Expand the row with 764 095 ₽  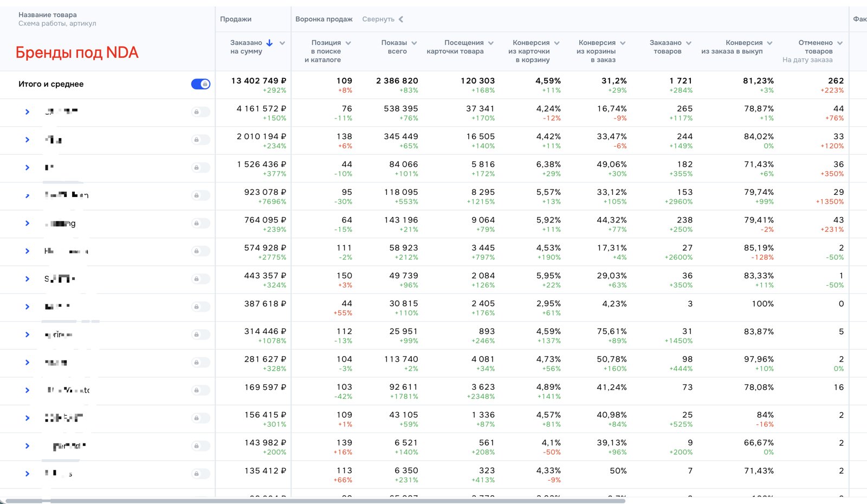click(x=27, y=224)
